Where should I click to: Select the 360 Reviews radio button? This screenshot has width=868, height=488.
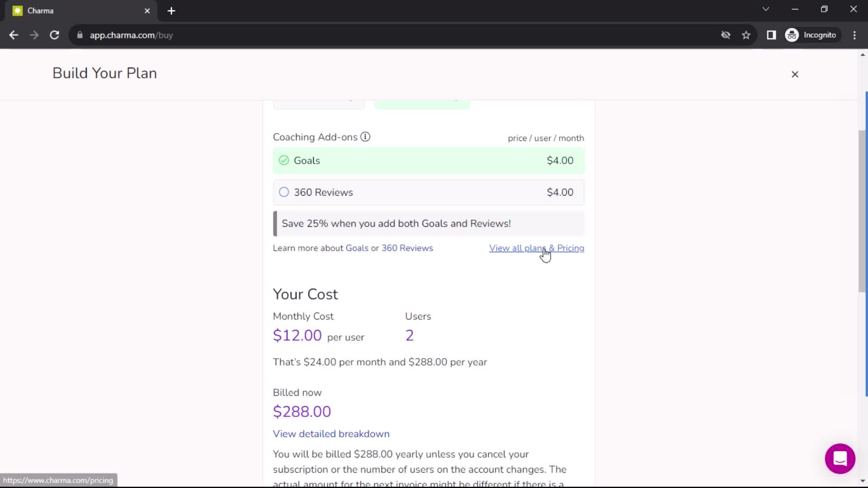(x=284, y=192)
